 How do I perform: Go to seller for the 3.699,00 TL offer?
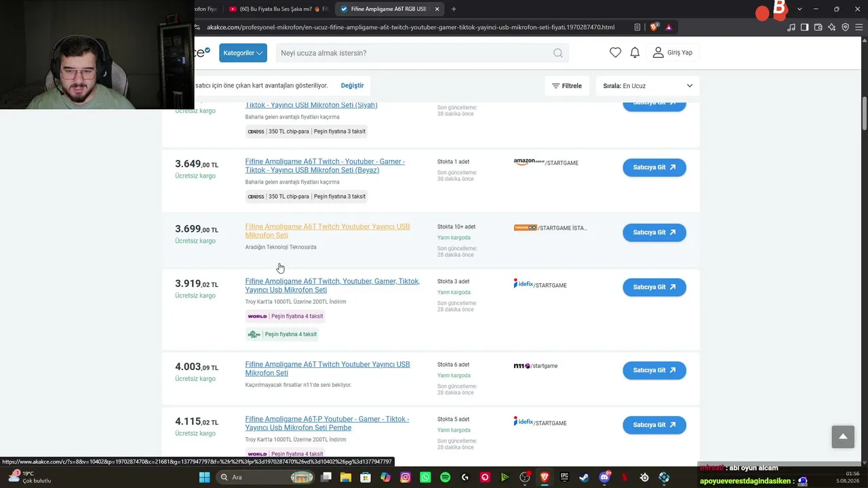(x=654, y=232)
